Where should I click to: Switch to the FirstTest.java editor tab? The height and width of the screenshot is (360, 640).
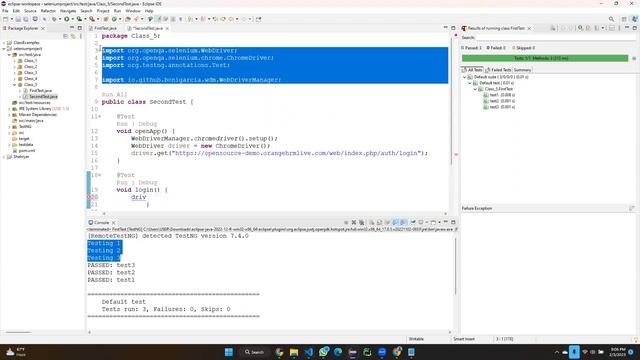point(104,28)
